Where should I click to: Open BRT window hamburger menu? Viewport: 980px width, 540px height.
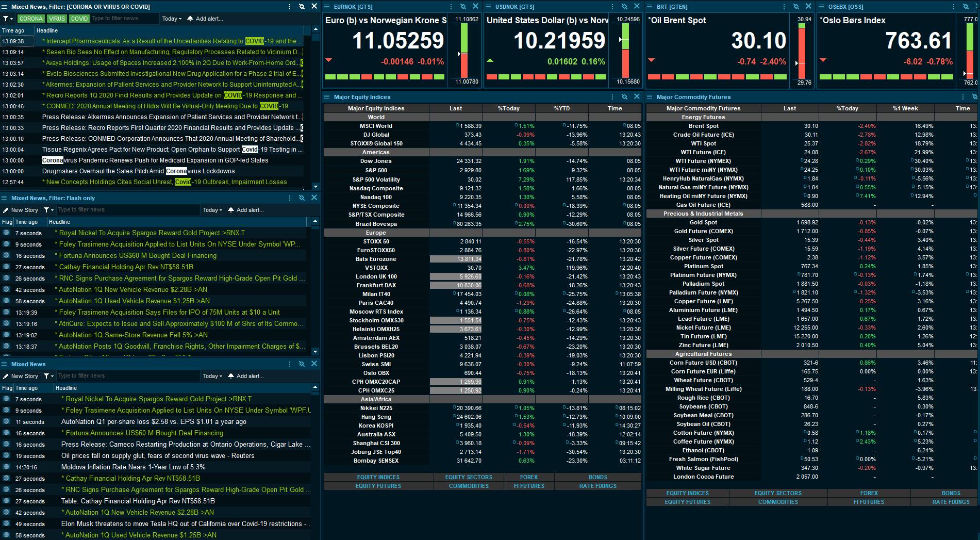coord(650,7)
